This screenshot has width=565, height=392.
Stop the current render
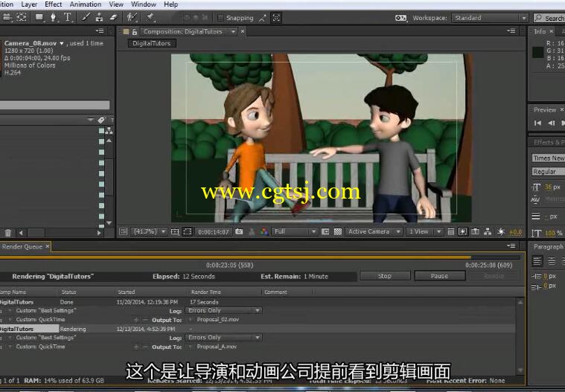(385, 276)
